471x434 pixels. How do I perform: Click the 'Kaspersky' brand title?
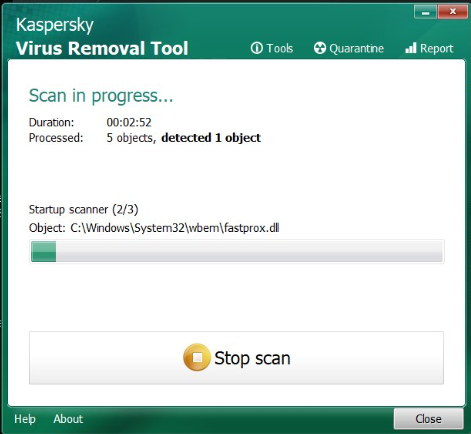coord(55,25)
